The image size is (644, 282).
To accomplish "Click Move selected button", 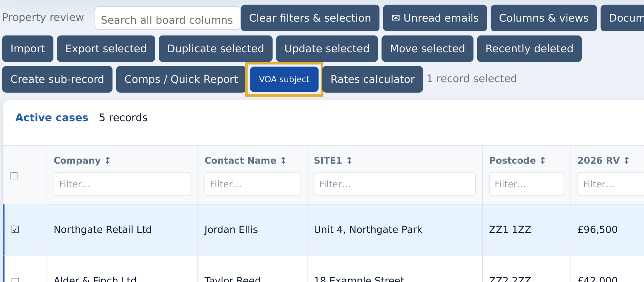I will pyautogui.click(x=427, y=49).
